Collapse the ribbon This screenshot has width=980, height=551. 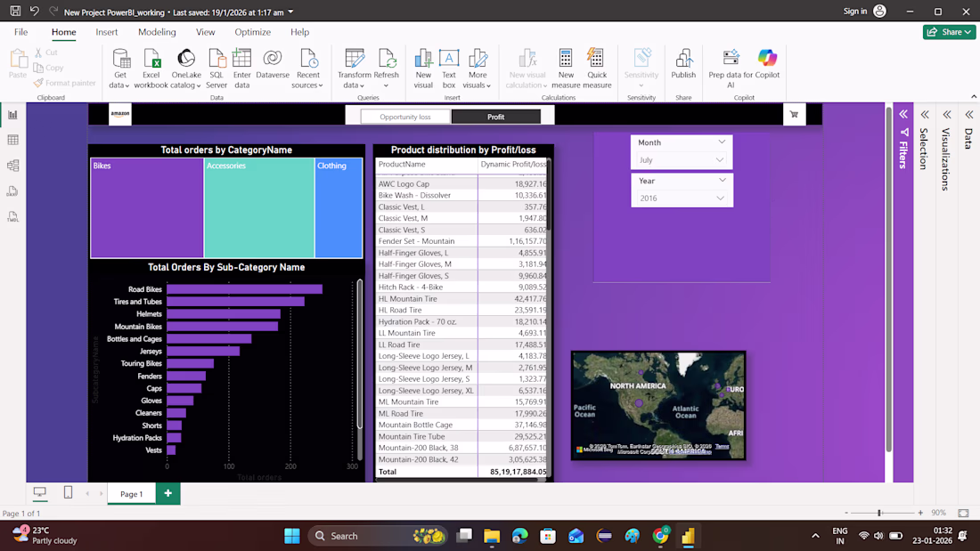tap(973, 97)
